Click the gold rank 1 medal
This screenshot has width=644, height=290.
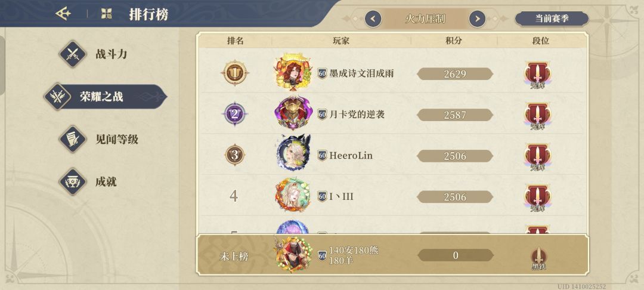235,73
